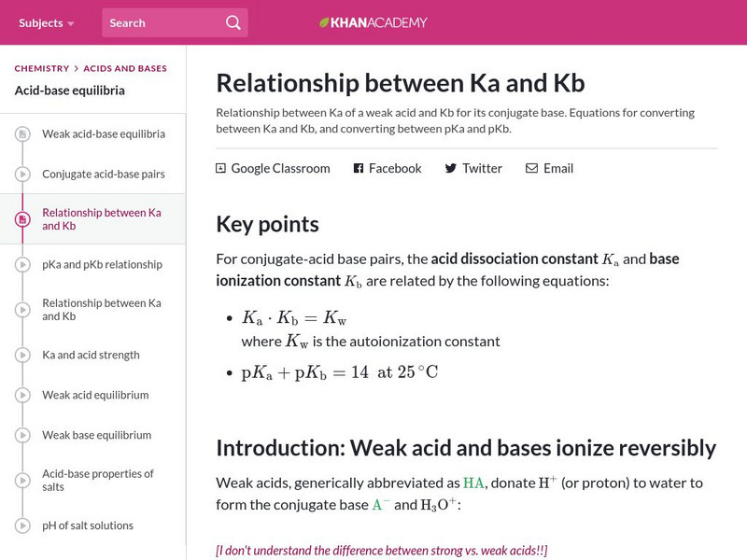Click the search magnifier icon
The width and height of the screenshot is (747, 560).
[233, 22]
